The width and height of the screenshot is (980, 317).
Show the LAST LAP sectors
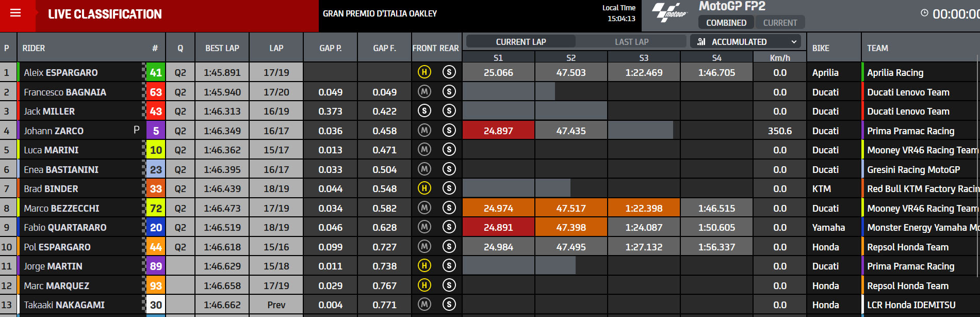(x=631, y=41)
